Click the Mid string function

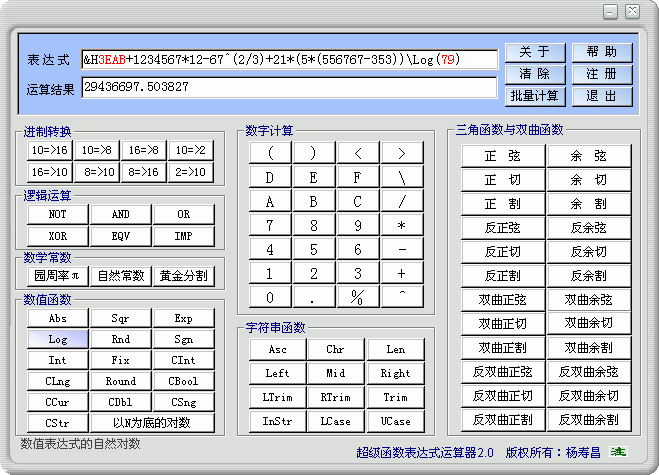tap(336, 373)
